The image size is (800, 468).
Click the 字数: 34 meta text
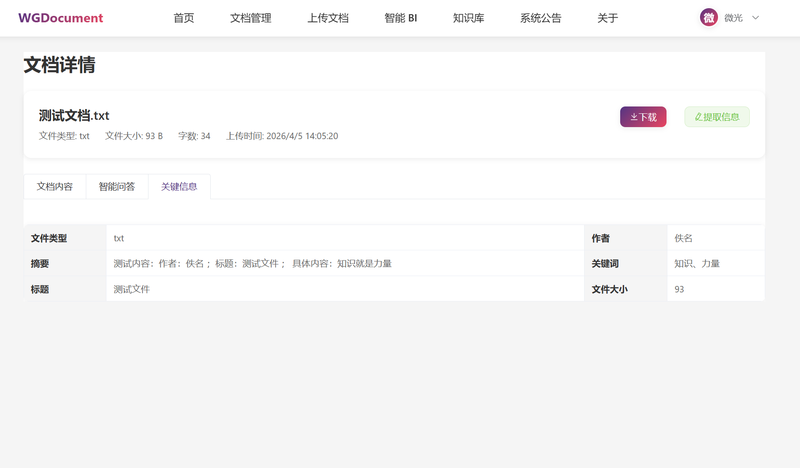(194, 136)
